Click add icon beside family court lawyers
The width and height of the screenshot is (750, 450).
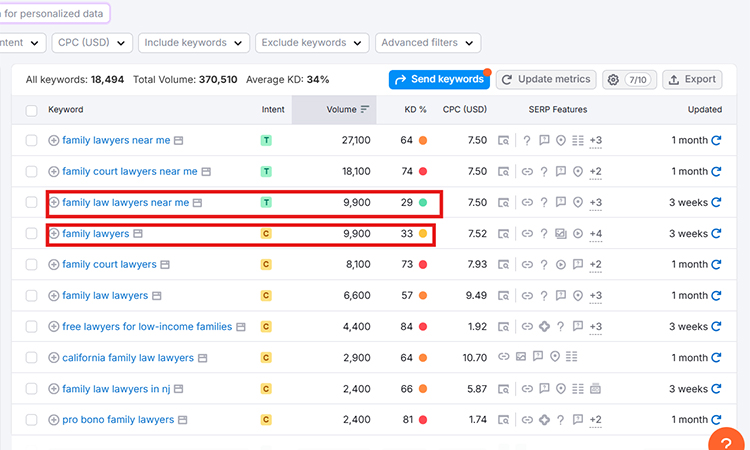(x=54, y=265)
